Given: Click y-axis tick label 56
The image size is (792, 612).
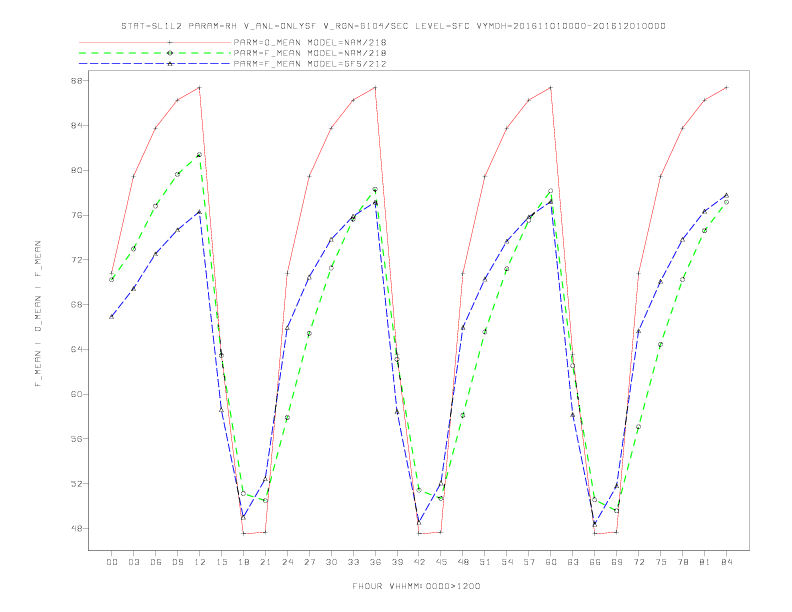Looking at the screenshot, I should [x=78, y=439].
